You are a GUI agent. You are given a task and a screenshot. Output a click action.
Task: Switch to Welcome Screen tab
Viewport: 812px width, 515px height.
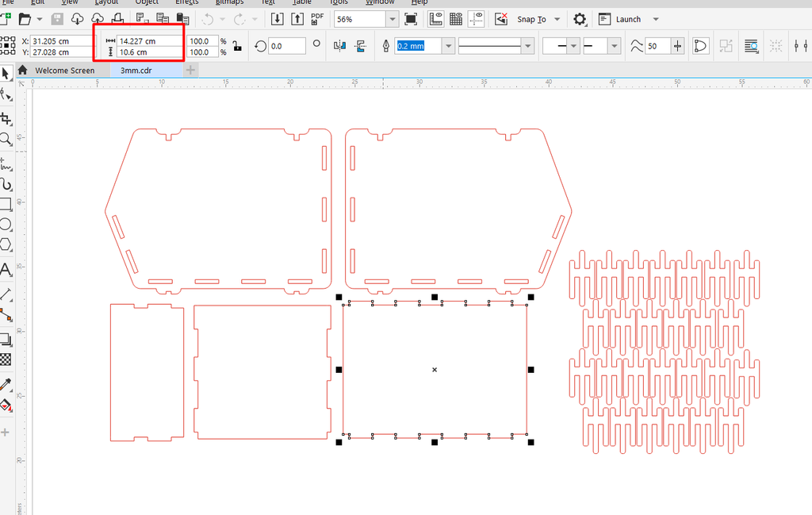tap(65, 71)
